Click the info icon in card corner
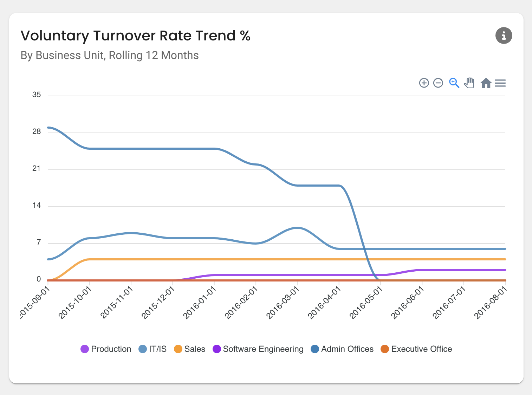532x395 pixels. pos(504,35)
